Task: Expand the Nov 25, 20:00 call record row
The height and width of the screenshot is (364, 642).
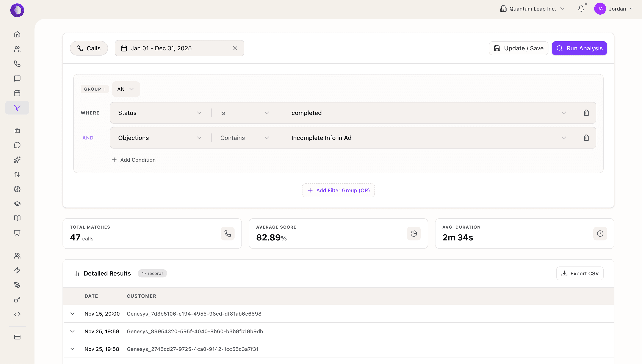Action: click(72, 314)
